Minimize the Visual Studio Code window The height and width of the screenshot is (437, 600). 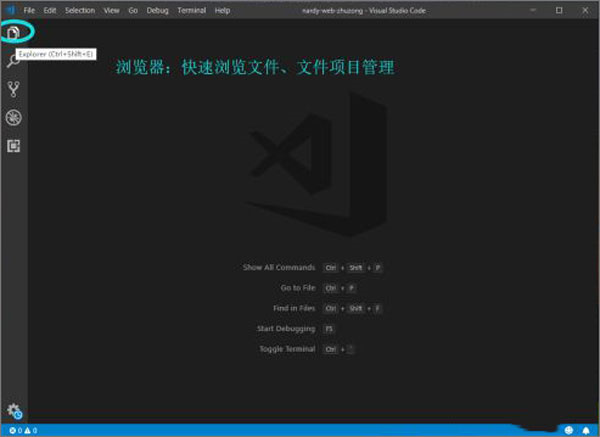click(533, 10)
